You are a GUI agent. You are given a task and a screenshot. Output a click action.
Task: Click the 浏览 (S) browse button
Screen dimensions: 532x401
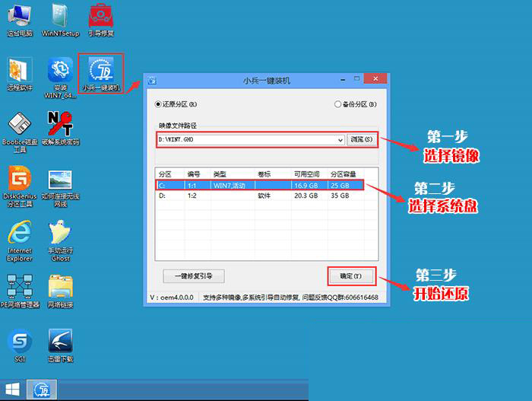(361, 140)
